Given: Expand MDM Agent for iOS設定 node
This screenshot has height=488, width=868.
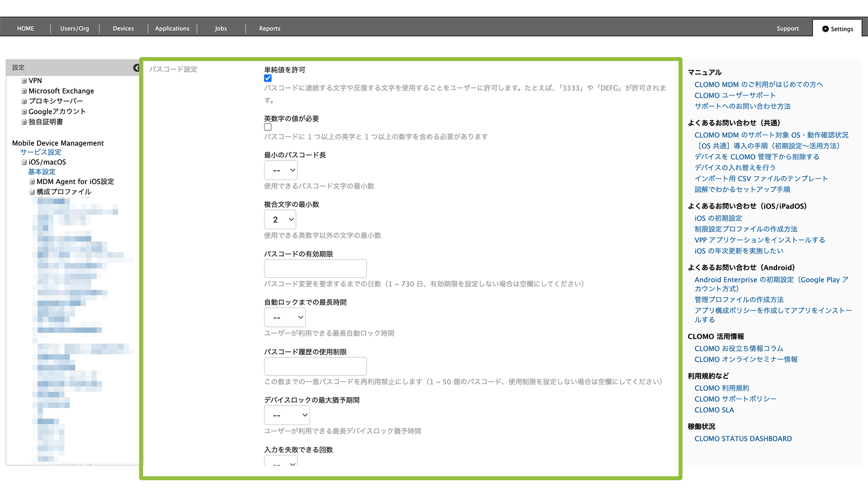Looking at the screenshot, I should (x=32, y=182).
